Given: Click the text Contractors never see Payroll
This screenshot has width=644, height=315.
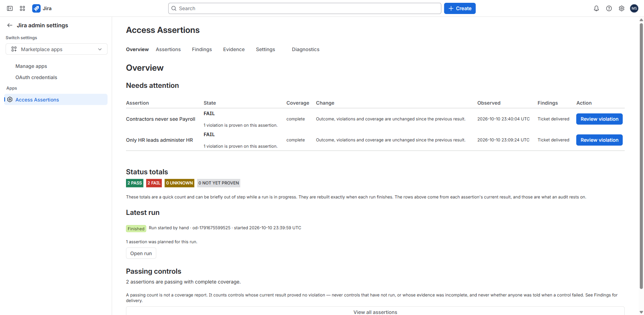Looking at the screenshot, I should (161, 119).
